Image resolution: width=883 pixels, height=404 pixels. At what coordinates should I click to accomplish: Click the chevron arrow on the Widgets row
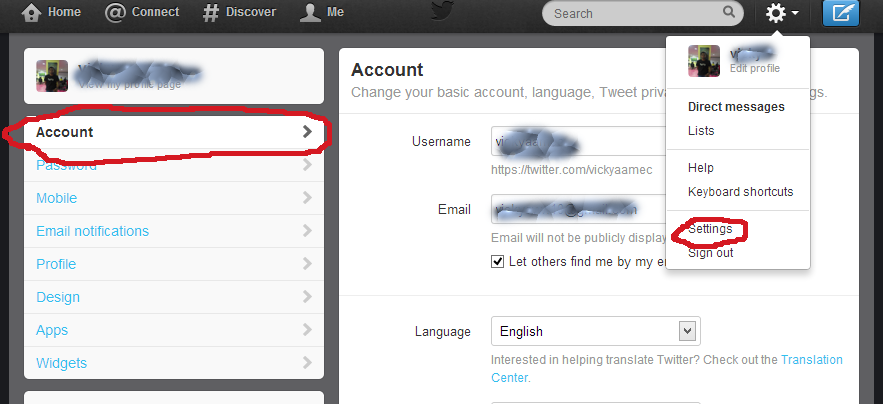click(x=307, y=362)
